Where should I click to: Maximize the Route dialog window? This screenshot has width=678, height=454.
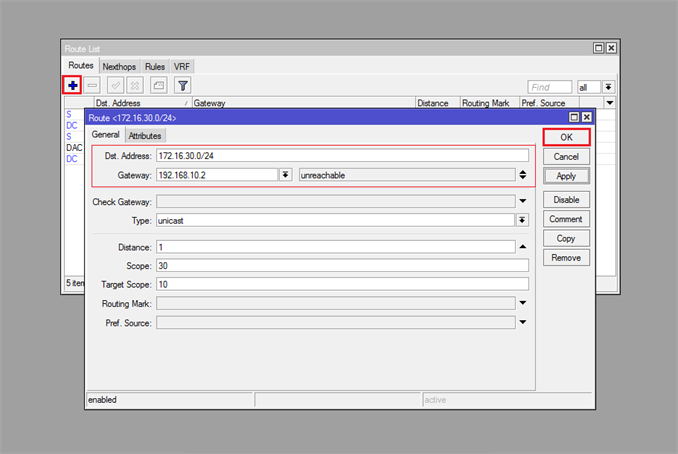574,117
